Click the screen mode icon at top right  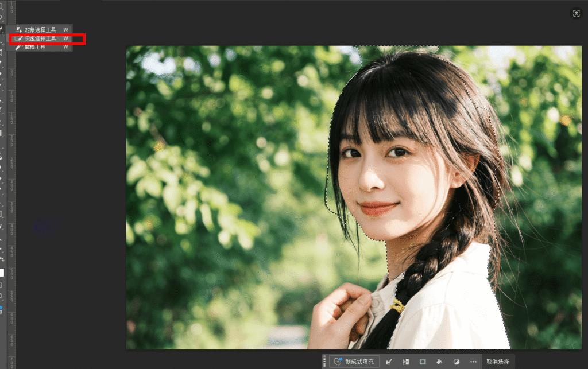tap(576, 13)
